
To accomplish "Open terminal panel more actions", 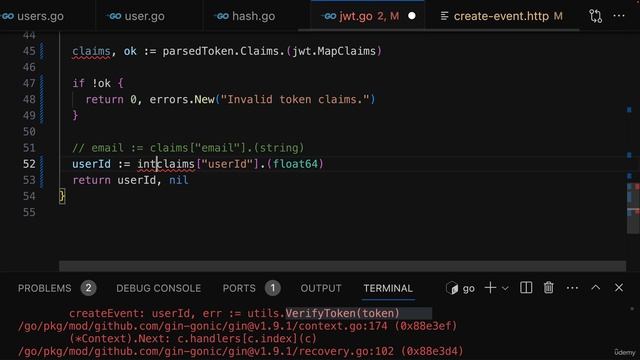I will pyautogui.click(x=572, y=288).
